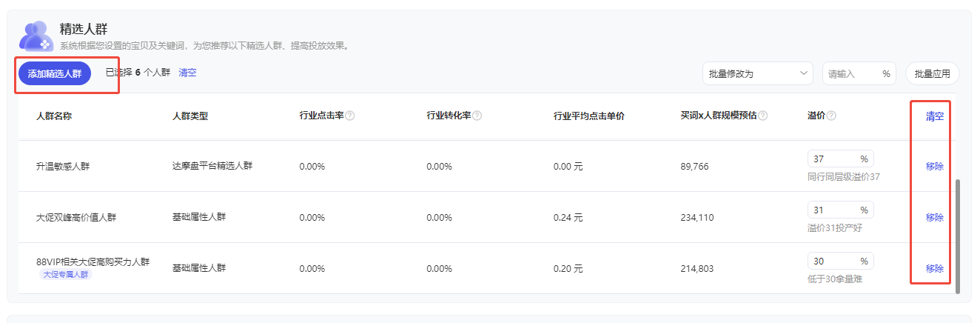Viewport: 980px width, 323px height.
Task: Click the 添加精选人群 button
Action: (x=55, y=73)
